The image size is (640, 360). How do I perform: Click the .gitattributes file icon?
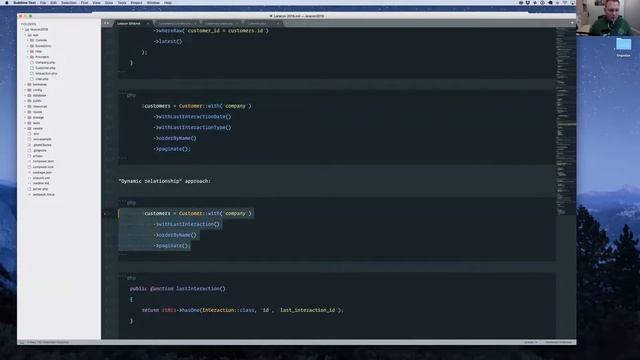pos(29,145)
